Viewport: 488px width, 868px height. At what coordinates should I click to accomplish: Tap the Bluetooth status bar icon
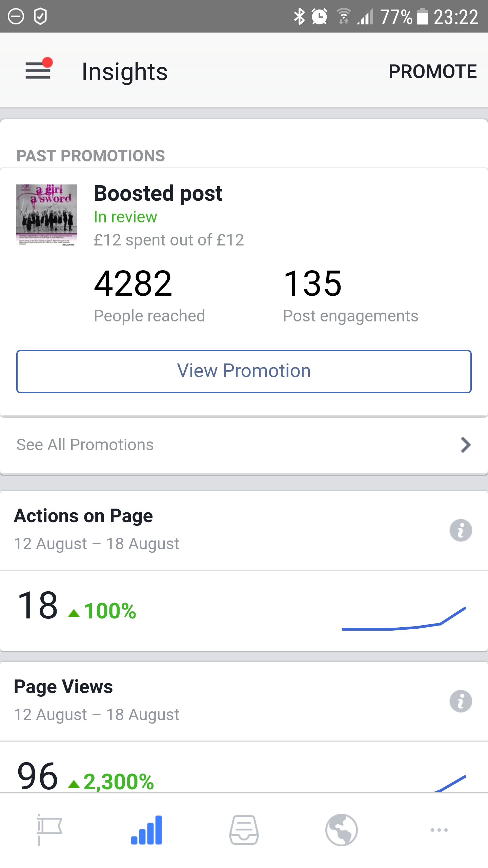point(299,17)
